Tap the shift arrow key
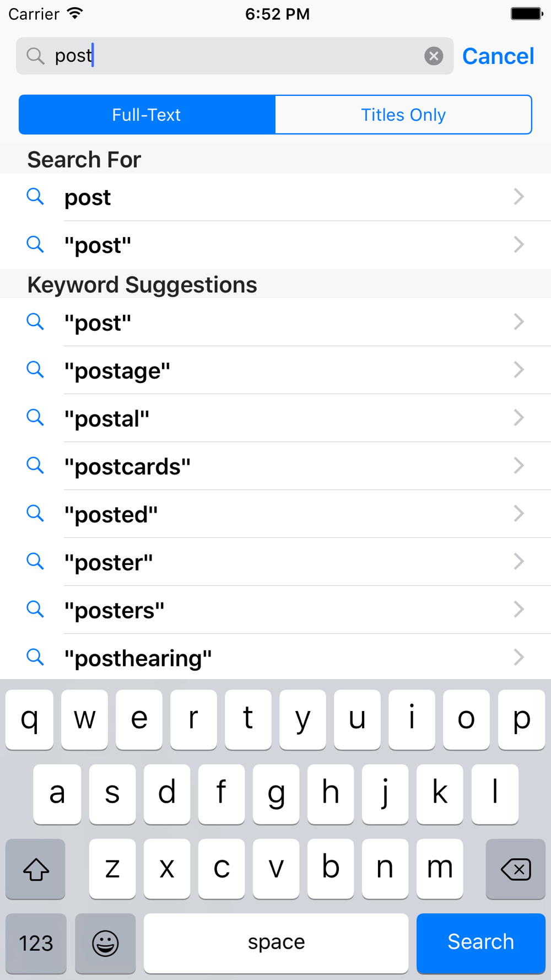Screen dimensions: 551x980 [x=36, y=869]
